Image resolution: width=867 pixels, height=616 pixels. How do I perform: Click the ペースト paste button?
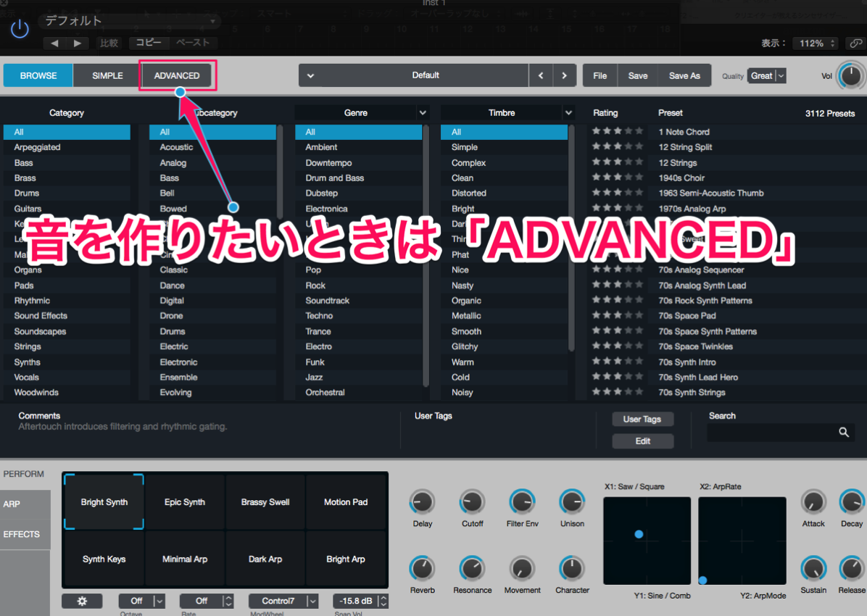click(x=193, y=43)
